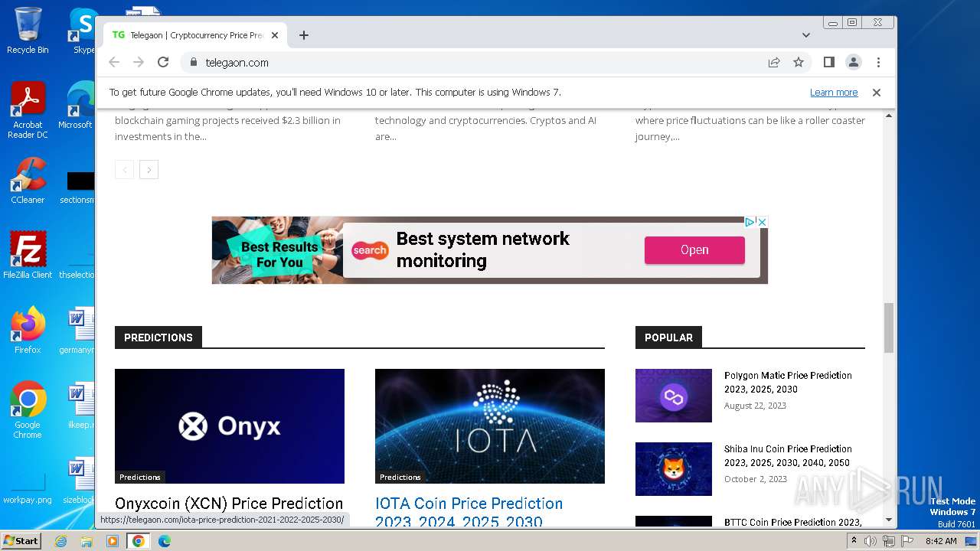Select the Telegaon browser tab
This screenshot has height=551, width=980.
click(x=195, y=35)
